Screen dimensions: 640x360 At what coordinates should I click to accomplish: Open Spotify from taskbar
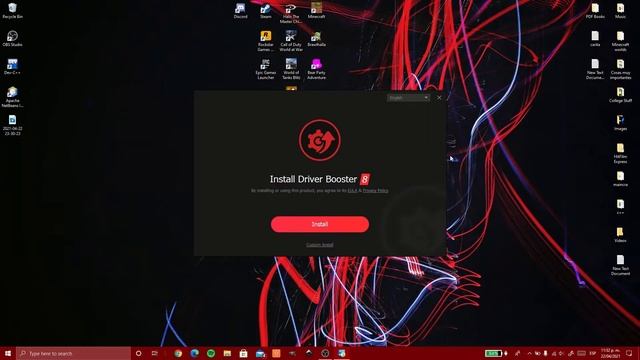(211, 353)
